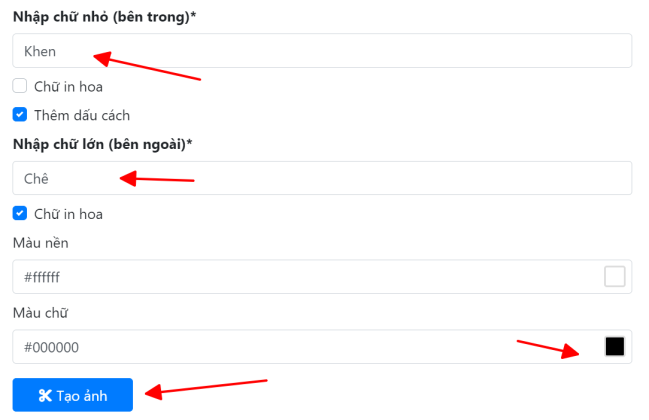Click the Nhập chữ lớn (bên ngoài) label
The height and width of the screenshot is (420, 649).
click(100, 144)
